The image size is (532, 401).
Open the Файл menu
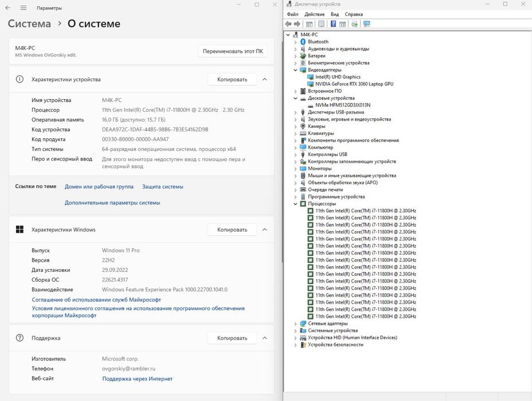pyautogui.click(x=292, y=14)
